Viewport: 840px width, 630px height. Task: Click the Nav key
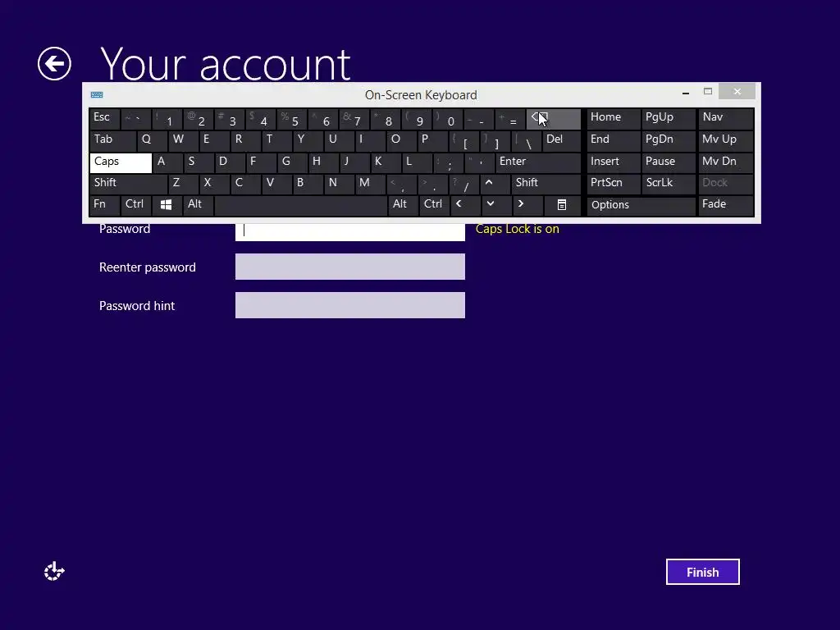726,119
